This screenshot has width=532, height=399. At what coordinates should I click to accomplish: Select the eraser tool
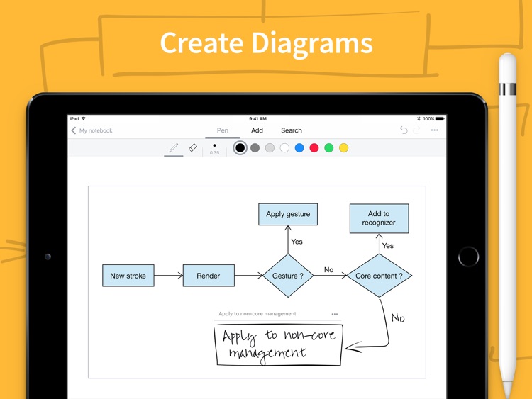(x=193, y=147)
